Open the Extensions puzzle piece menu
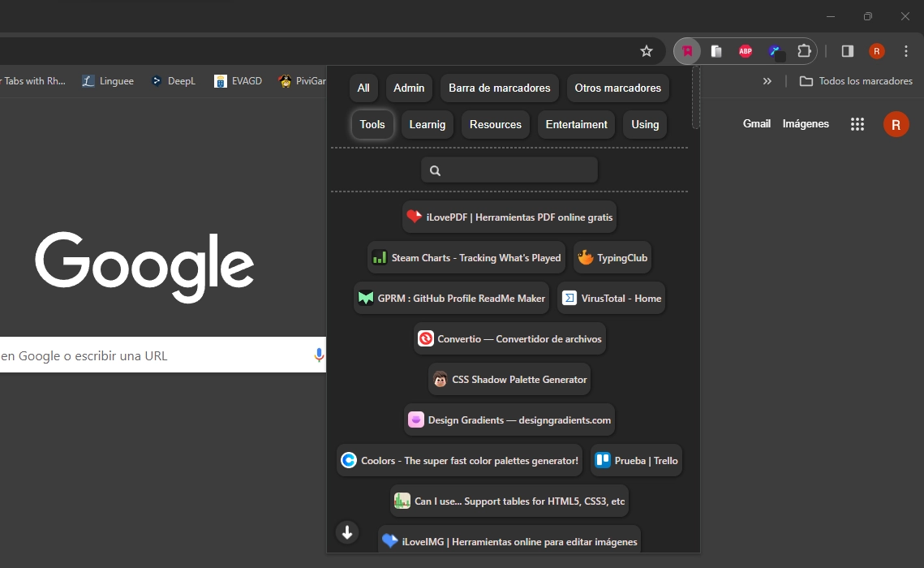Viewport: 924px width, 568px height. point(805,51)
